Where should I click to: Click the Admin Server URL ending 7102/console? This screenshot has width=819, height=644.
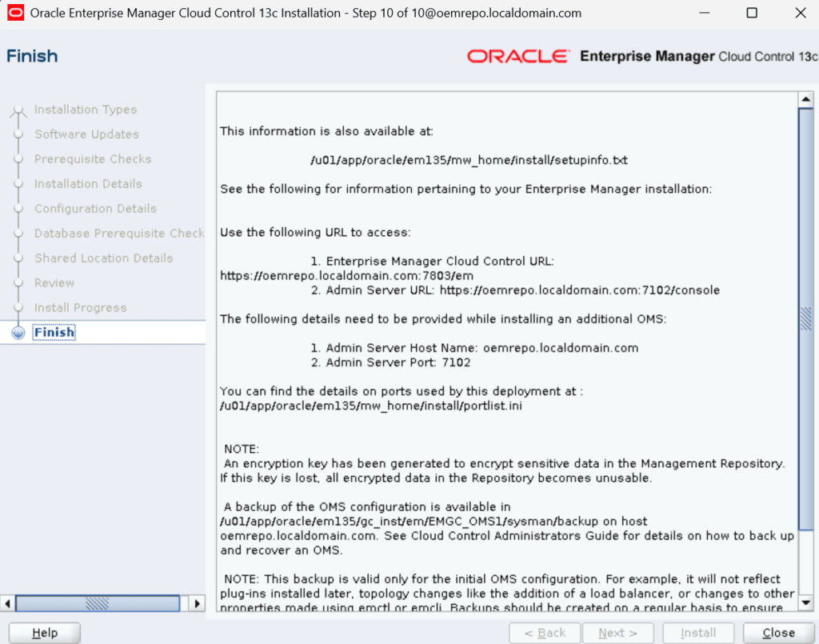pyautogui.click(x=580, y=290)
